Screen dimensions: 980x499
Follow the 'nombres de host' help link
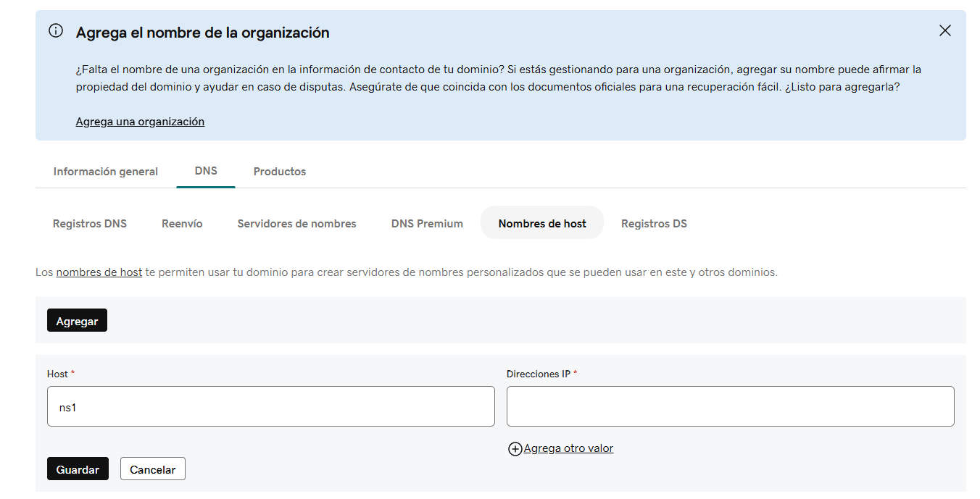[x=99, y=273]
